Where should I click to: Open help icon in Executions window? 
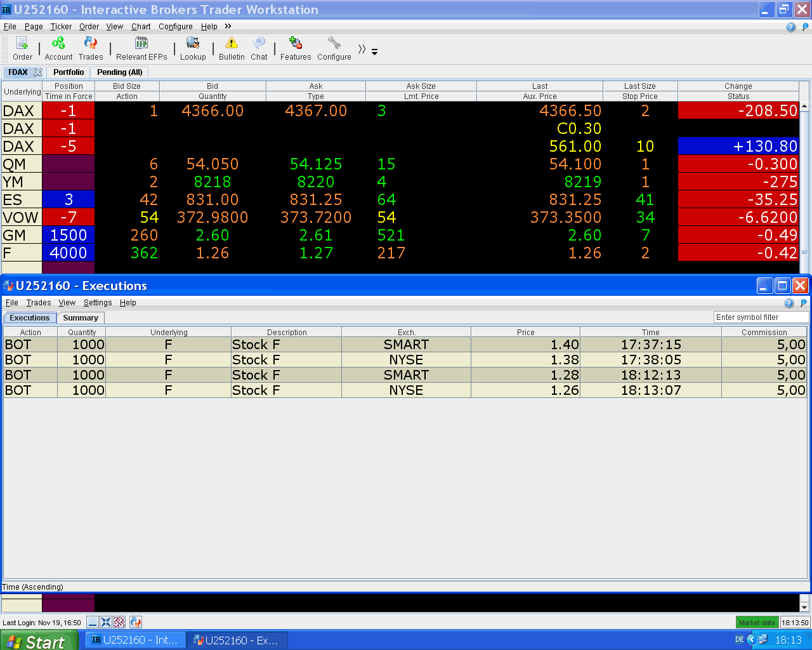click(x=789, y=303)
